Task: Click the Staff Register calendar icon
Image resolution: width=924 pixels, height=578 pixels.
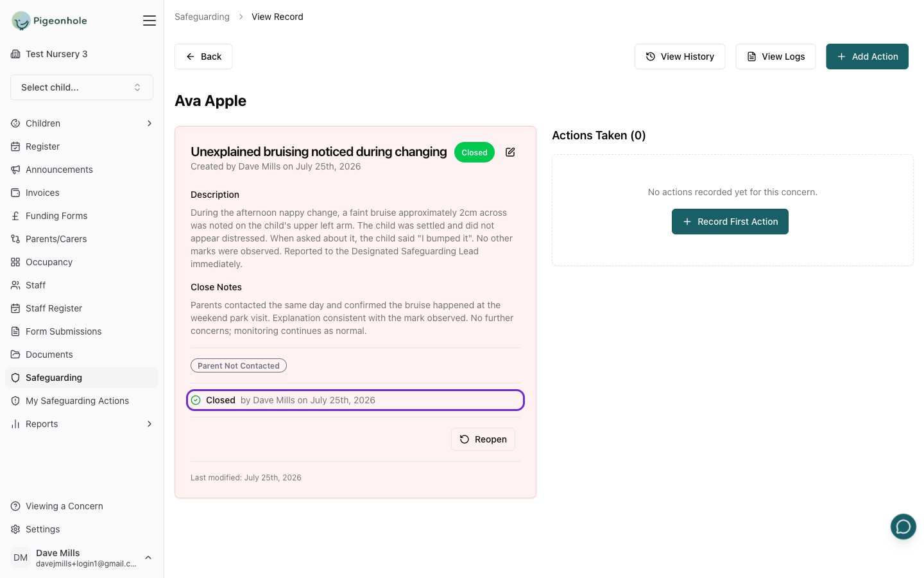Action: pos(15,308)
